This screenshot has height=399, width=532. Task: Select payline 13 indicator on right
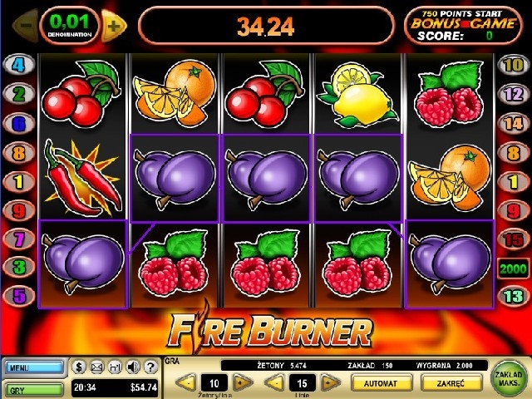(x=514, y=297)
